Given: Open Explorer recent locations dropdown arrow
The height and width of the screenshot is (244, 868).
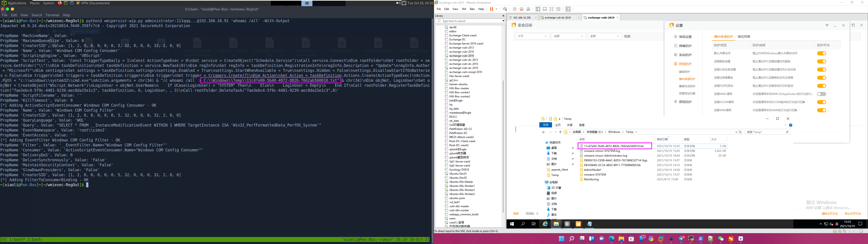Looking at the screenshot, I should (556, 132).
